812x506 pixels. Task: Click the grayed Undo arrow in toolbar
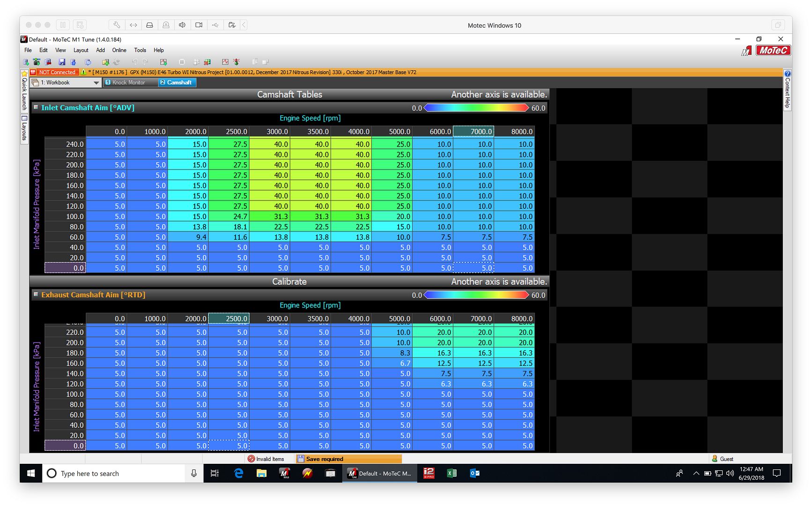point(135,62)
